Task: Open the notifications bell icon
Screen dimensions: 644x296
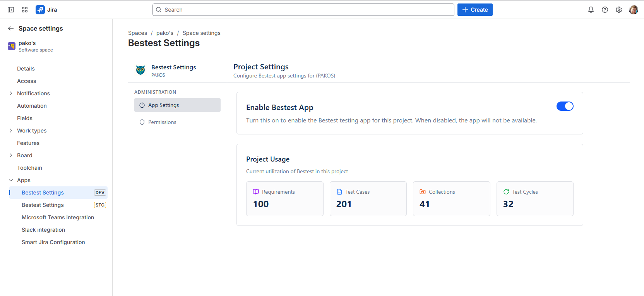Action: point(591,10)
